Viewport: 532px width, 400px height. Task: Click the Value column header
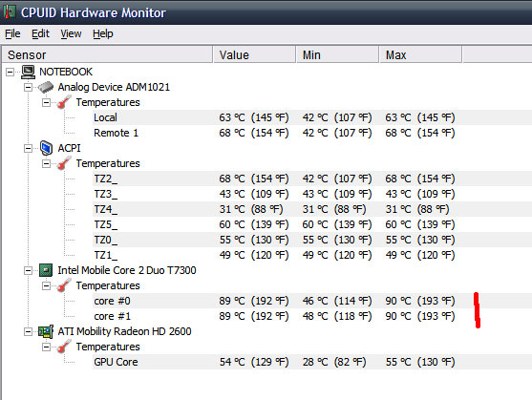pos(254,55)
